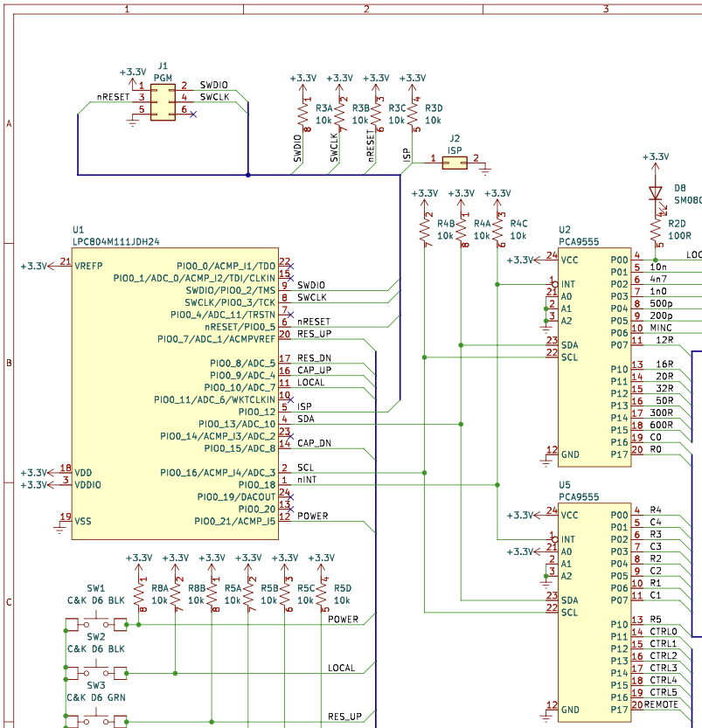Click the SW2 pushbutton switch symbol
This screenshot has height=728, width=702.
(x=96, y=670)
